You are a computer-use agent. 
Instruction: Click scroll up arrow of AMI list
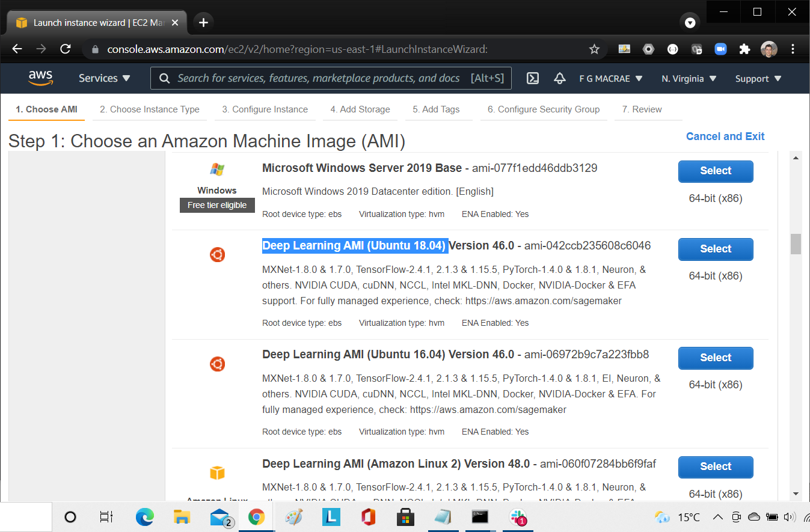[x=796, y=158]
